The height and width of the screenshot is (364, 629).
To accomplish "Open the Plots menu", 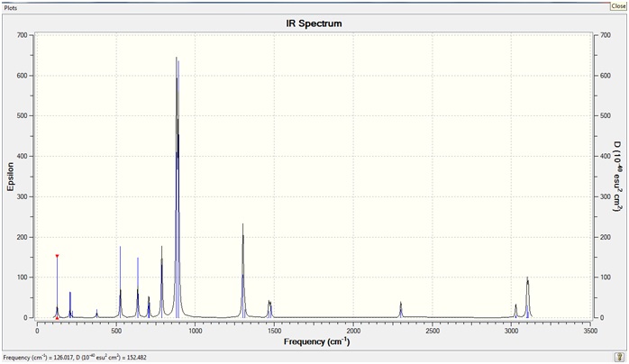I will pyautogui.click(x=11, y=7).
